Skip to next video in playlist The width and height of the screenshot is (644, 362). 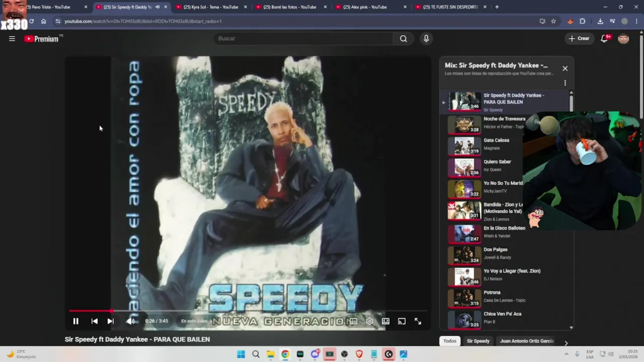(110, 321)
